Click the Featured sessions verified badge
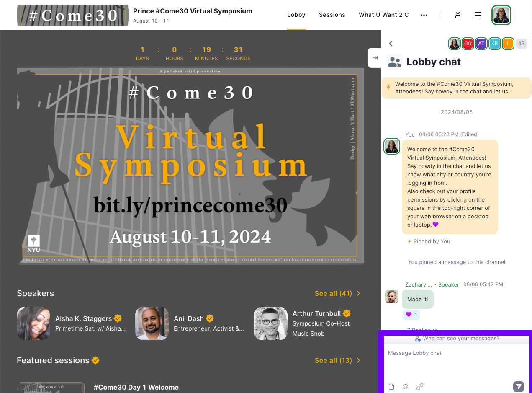The image size is (532, 393). pyautogui.click(x=95, y=360)
